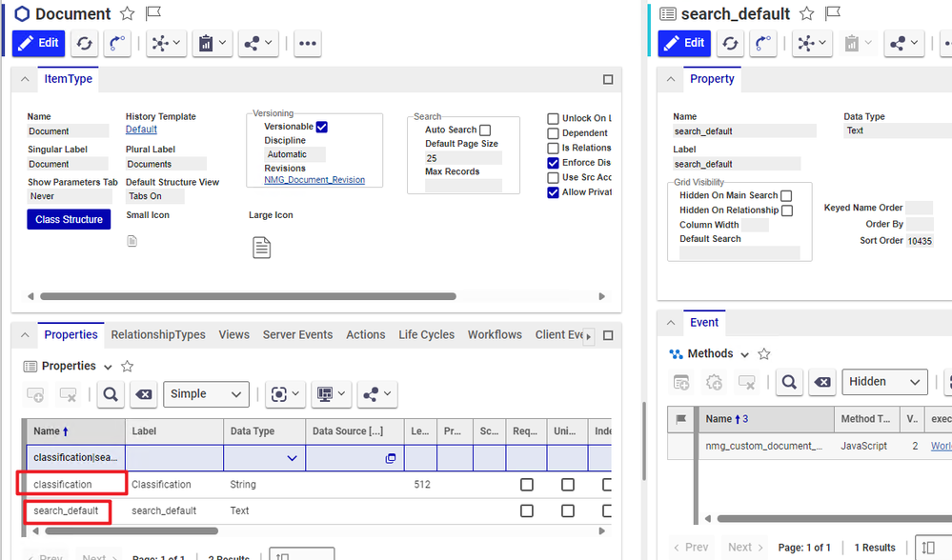Open the NMG_Document_Revision link
Viewport: 952px width, 560px height.
click(314, 180)
